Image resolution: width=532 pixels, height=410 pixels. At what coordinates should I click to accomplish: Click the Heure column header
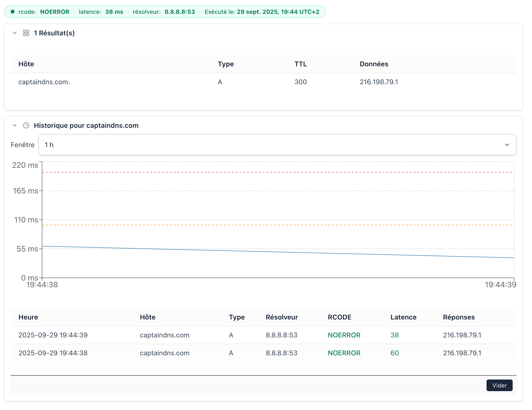(28, 317)
